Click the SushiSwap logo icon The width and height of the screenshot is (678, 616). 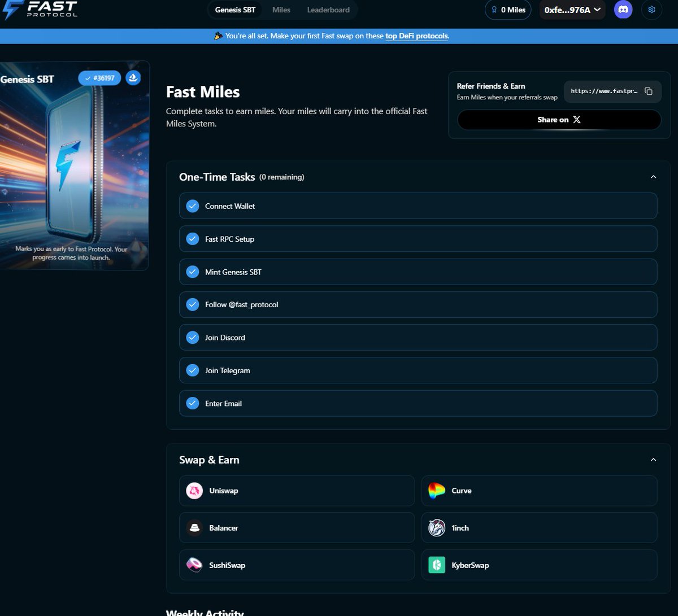(x=194, y=565)
